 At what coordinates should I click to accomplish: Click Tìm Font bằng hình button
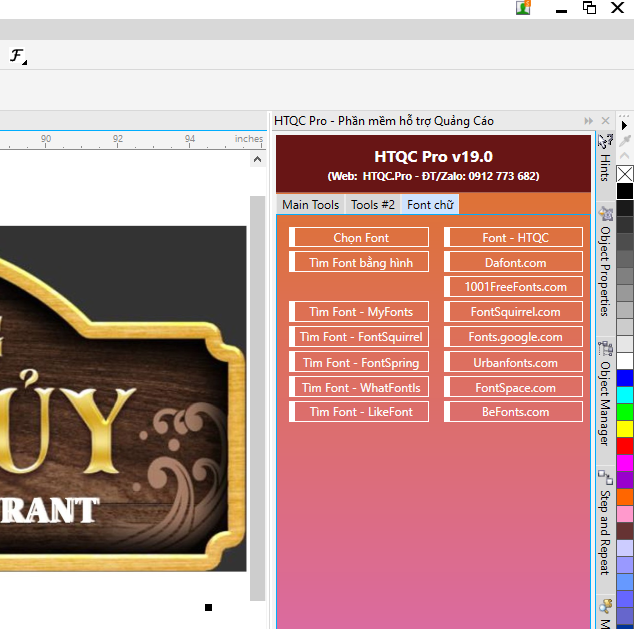[359, 262]
